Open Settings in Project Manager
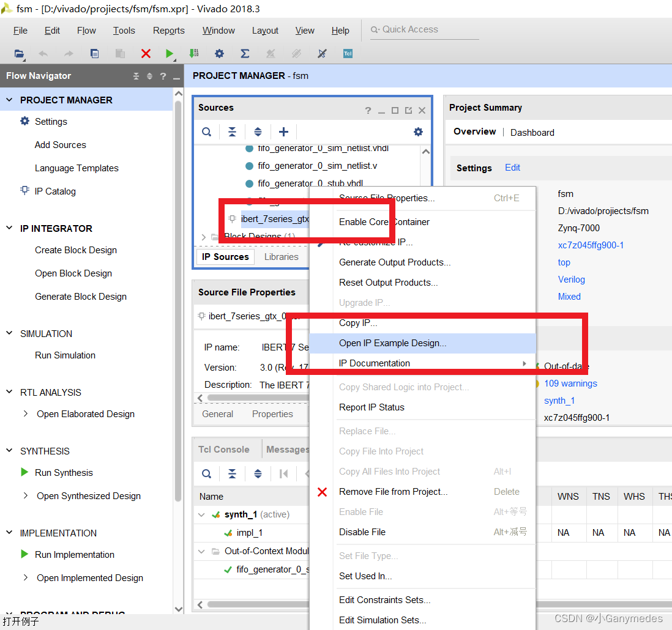This screenshot has height=630, width=672. [x=51, y=122]
